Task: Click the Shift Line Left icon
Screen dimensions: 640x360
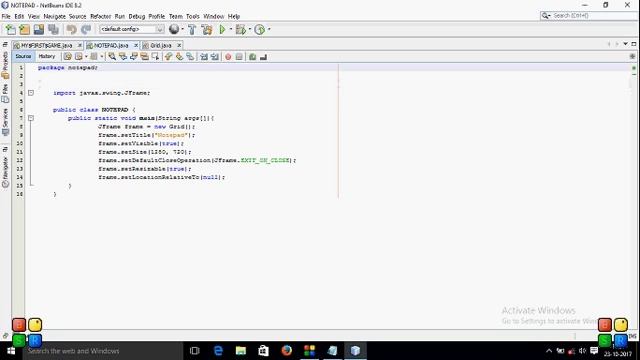Action: [x=204, y=57]
